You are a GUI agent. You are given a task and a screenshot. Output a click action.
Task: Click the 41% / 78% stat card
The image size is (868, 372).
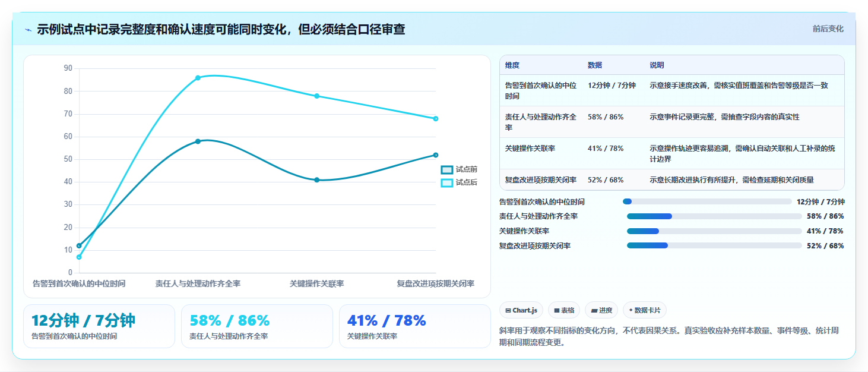tap(415, 326)
